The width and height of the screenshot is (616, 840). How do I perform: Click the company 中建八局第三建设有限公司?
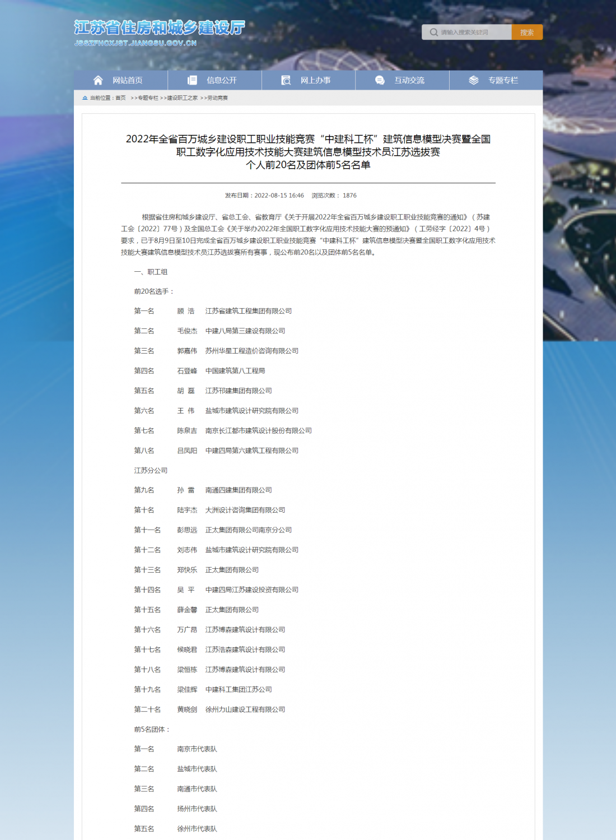pyautogui.click(x=245, y=331)
